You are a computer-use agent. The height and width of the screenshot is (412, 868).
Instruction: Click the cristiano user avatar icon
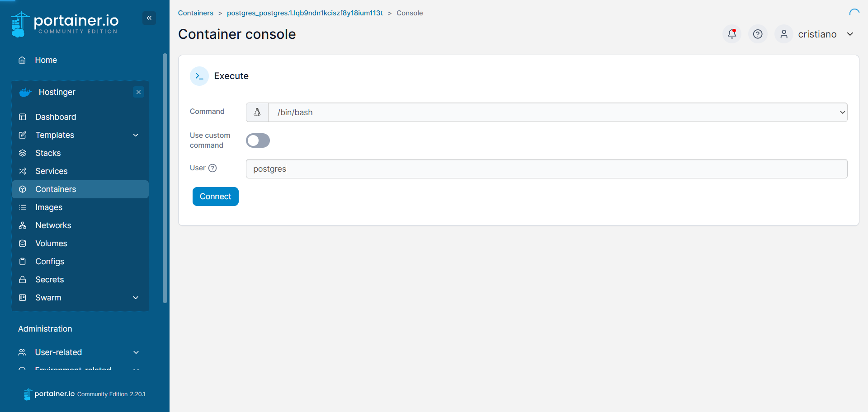click(x=784, y=34)
